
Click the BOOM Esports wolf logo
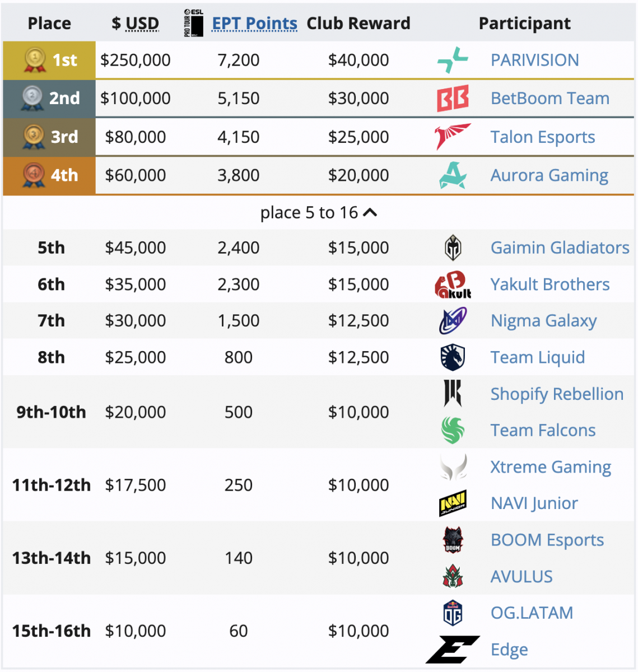453,540
